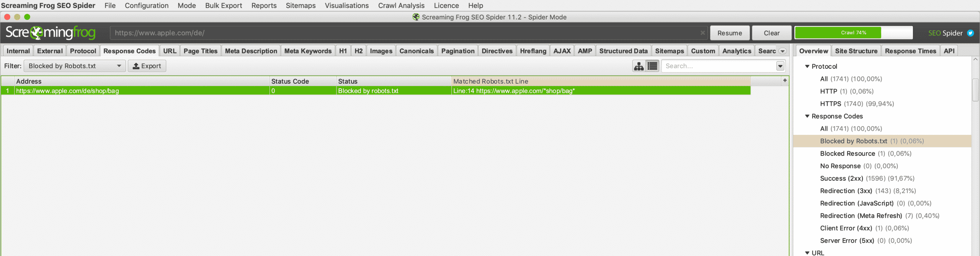Screen dimensions: 980x256
Task: Switch to the URL tab
Action: tap(170, 51)
